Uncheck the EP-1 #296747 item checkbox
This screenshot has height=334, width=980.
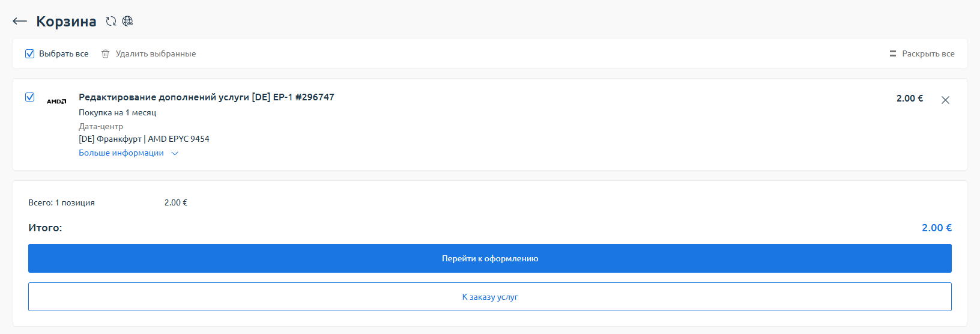[x=30, y=97]
